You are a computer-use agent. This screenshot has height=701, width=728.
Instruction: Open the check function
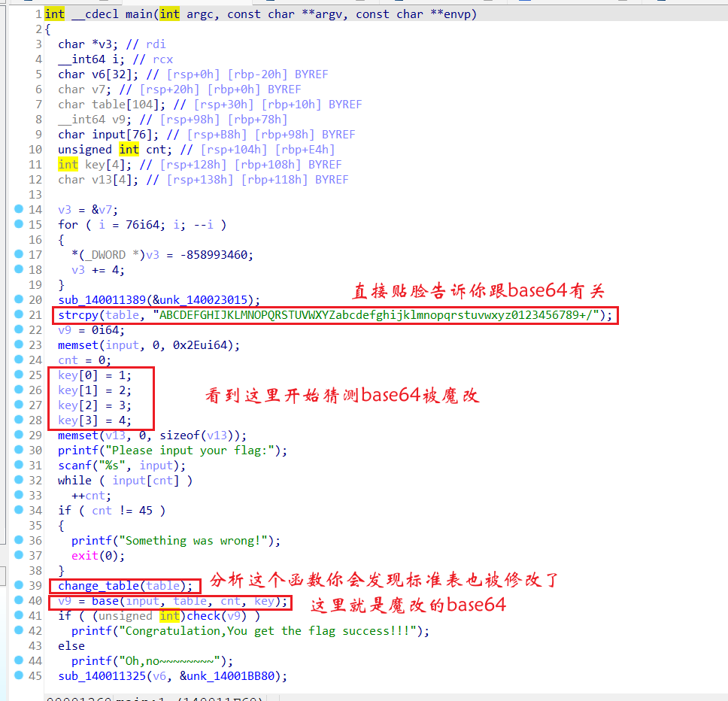click(x=203, y=616)
